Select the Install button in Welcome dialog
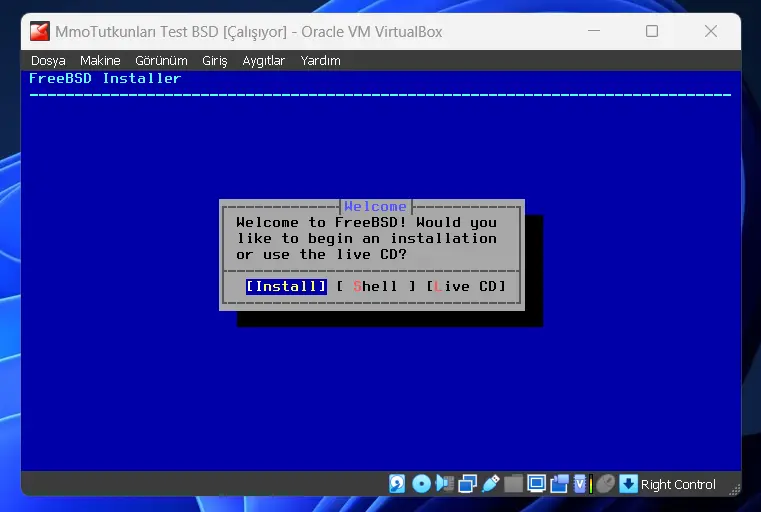 coord(286,286)
